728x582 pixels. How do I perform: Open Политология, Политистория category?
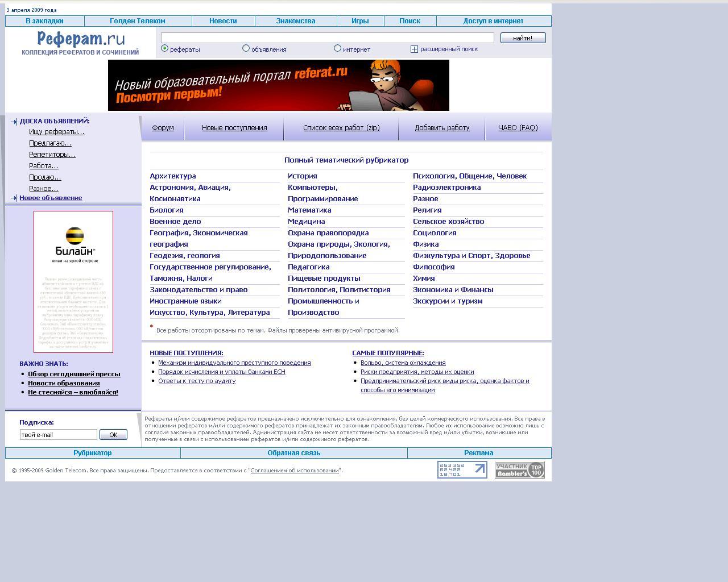tap(339, 290)
